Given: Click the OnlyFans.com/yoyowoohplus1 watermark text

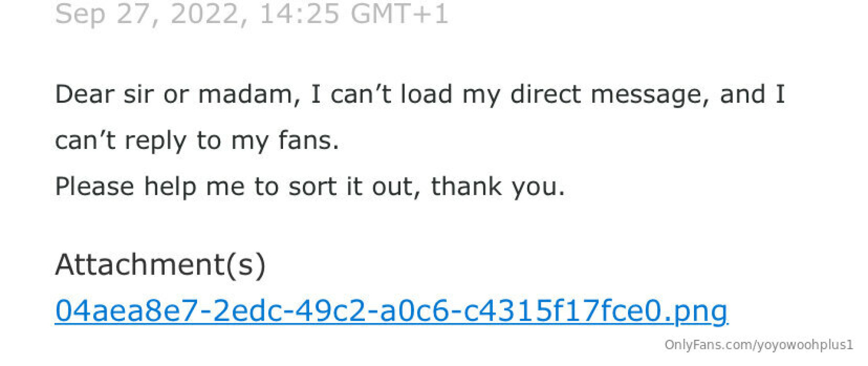Looking at the screenshot, I should click(758, 345).
